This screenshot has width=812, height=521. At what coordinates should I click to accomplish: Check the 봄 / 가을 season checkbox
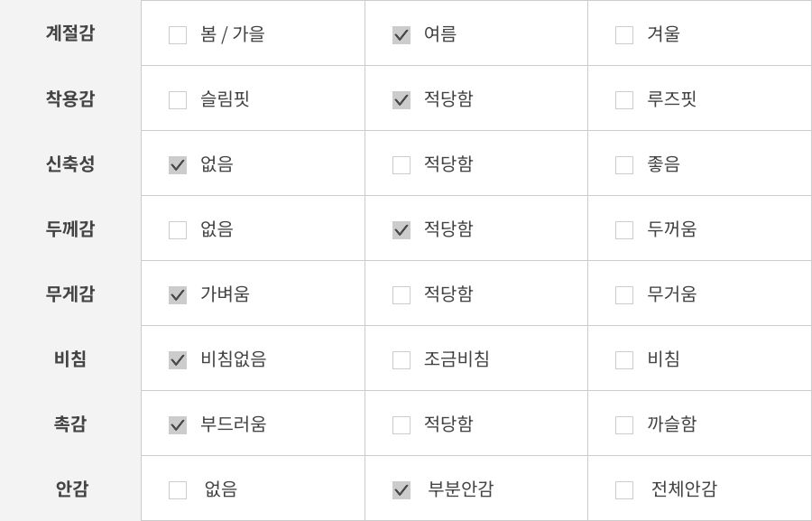pyautogui.click(x=178, y=35)
